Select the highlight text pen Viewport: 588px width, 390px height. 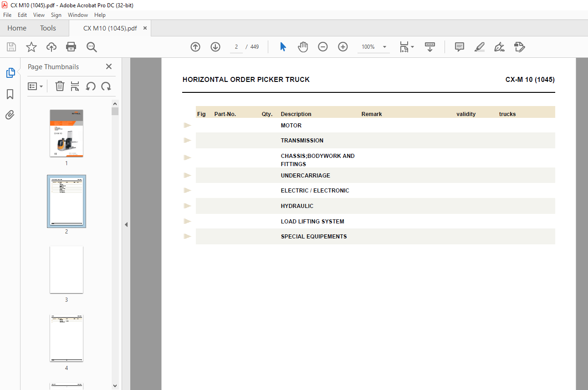tap(480, 47)
